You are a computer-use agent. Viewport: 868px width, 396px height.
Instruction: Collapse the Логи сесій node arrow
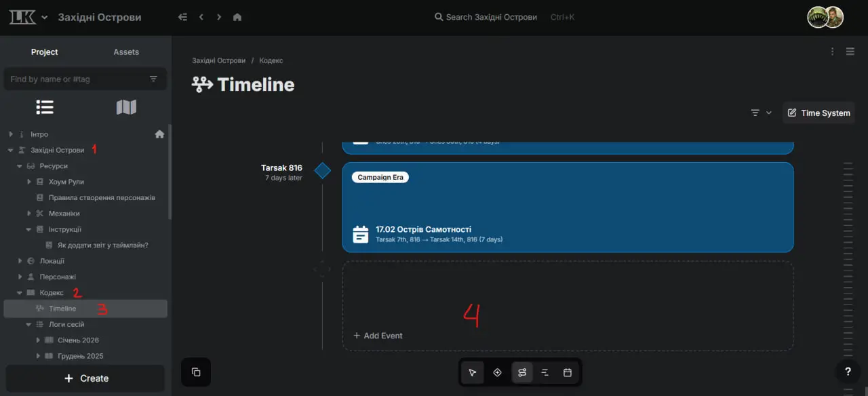click(29, 324)
